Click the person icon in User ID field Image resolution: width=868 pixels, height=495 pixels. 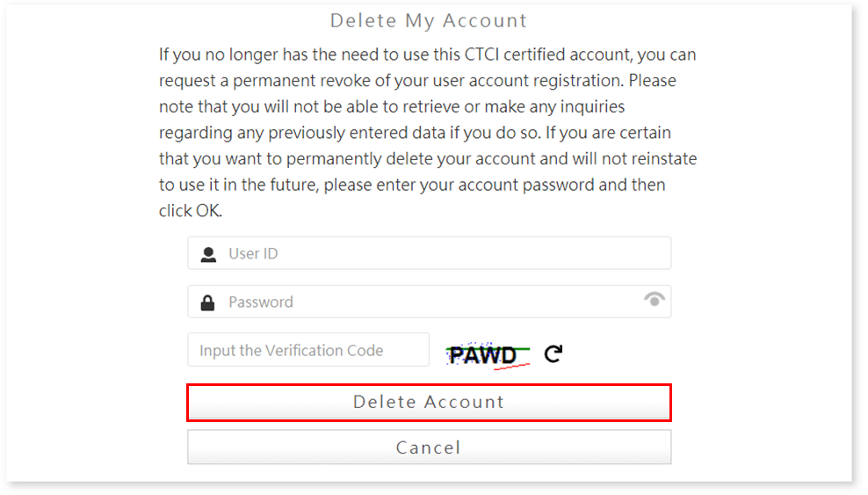[x=208, y=254]
